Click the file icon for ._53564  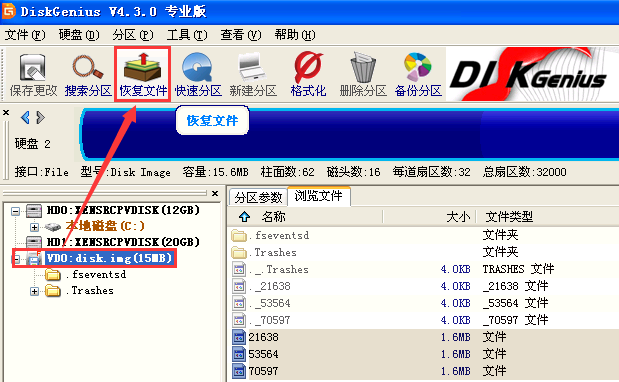click(x=239, y=303)
